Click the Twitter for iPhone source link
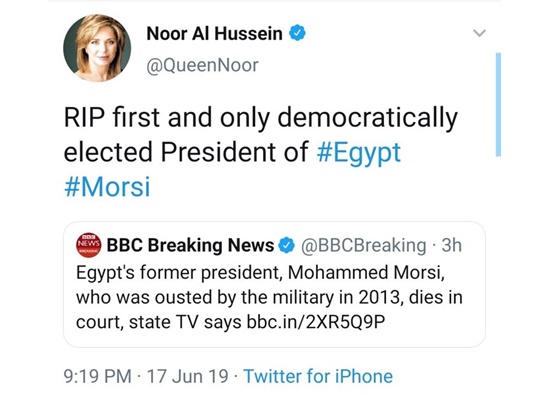Screen dimensions: 550x400 [x=318, y=376]
